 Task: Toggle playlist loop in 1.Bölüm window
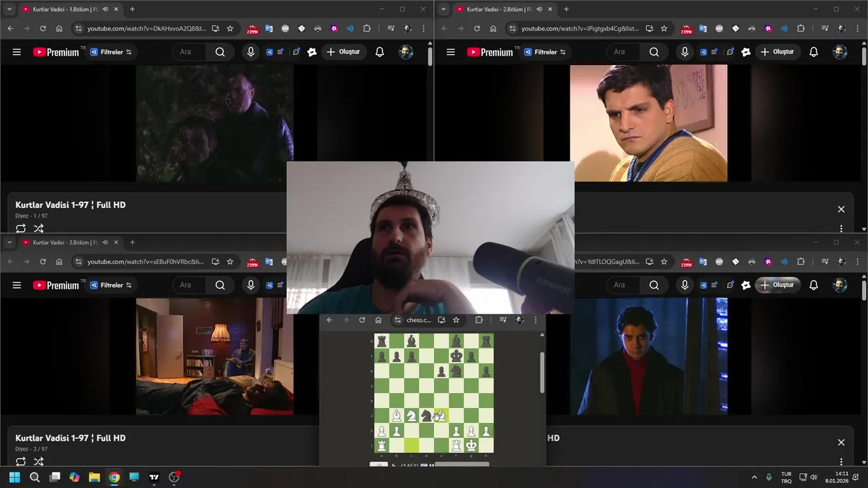pos(21,228)
